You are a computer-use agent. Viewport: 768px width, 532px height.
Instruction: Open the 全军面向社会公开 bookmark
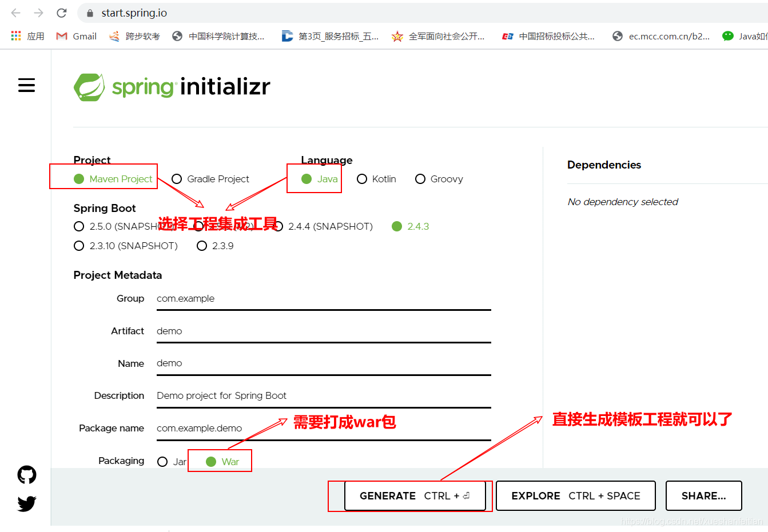(438, 36)
